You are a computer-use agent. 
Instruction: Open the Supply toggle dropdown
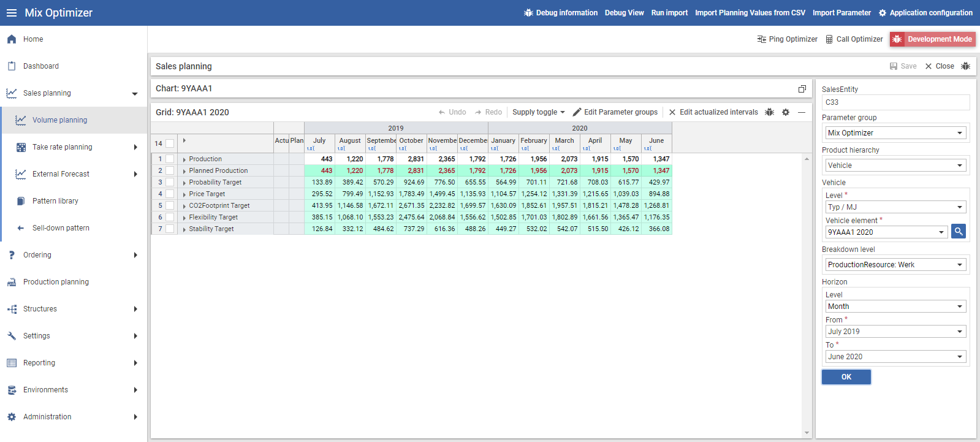(x=539, y=112)
